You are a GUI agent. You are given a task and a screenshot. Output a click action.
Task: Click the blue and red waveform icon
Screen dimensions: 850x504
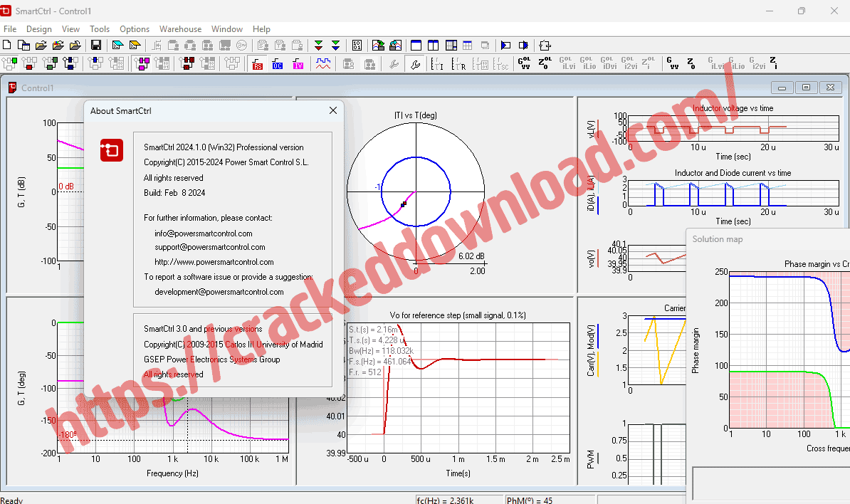point(323,64)
